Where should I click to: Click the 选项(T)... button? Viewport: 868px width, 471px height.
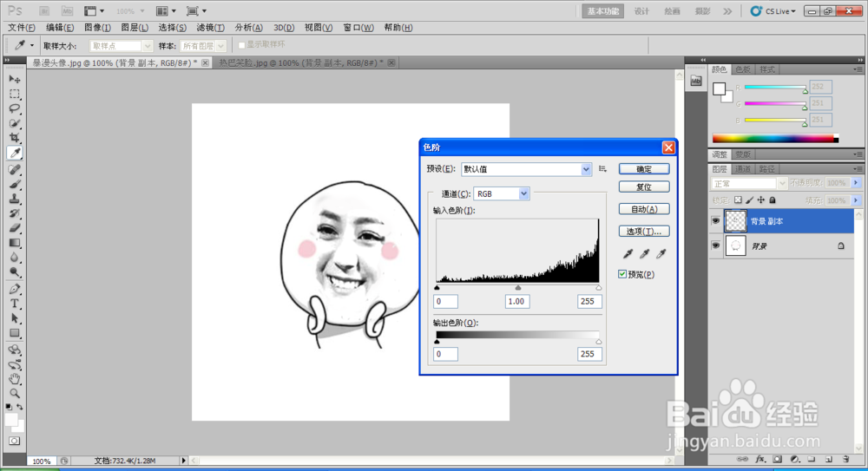click(644, 232)
